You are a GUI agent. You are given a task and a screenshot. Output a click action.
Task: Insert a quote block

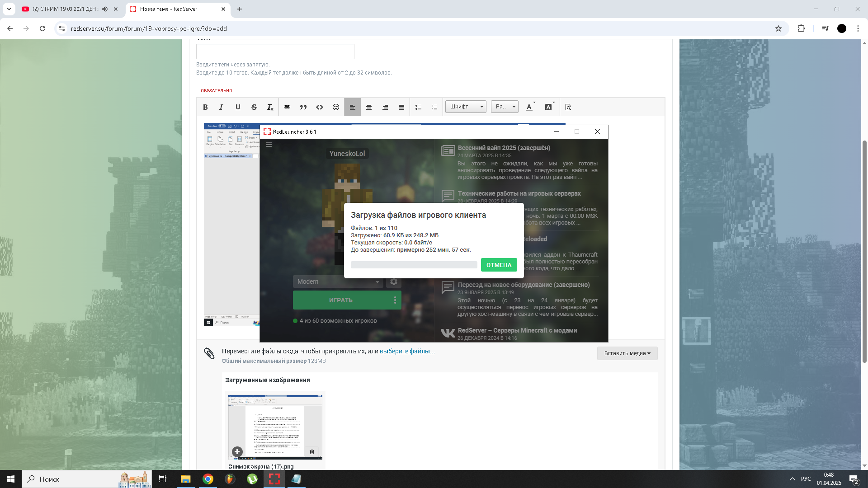(303, 107)
